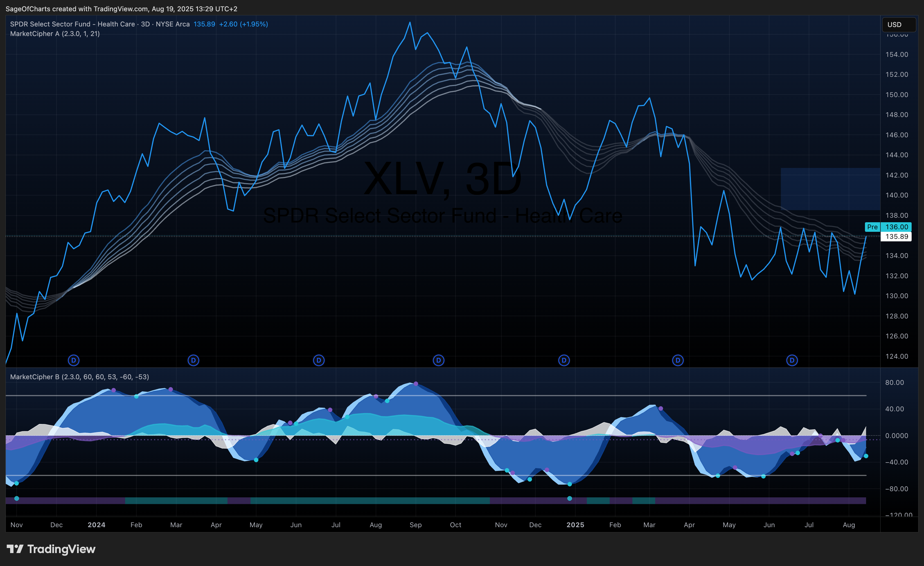Screen dimensions: 924x566
Task: Click the dividend marker near June 2024
Action: (x=319, y=360)
